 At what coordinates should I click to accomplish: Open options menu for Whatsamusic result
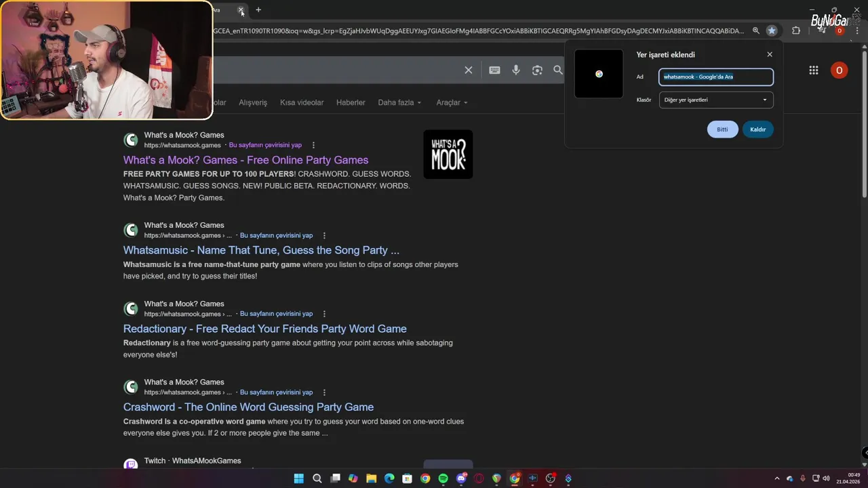[324, 235]
